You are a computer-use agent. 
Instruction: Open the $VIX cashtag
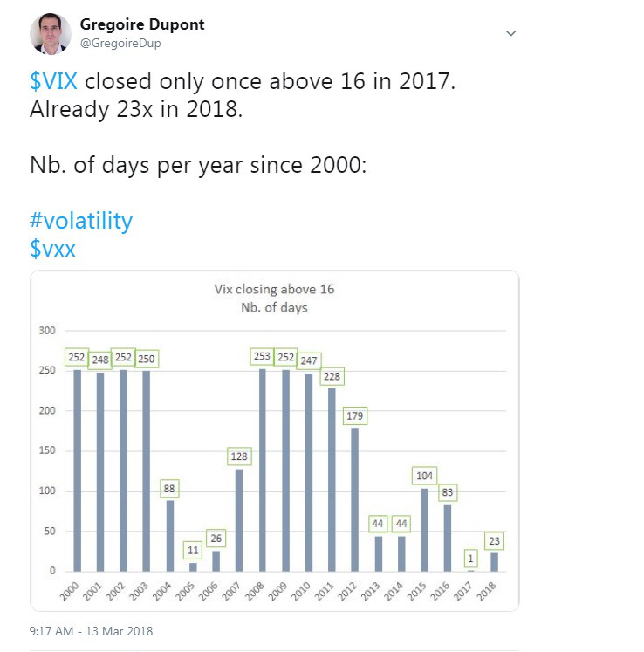[53, 80]
